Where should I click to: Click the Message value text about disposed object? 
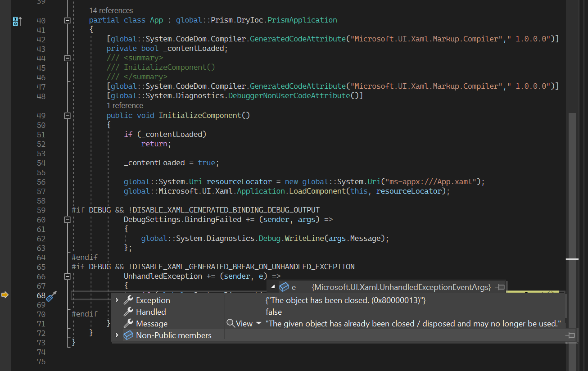413,324
